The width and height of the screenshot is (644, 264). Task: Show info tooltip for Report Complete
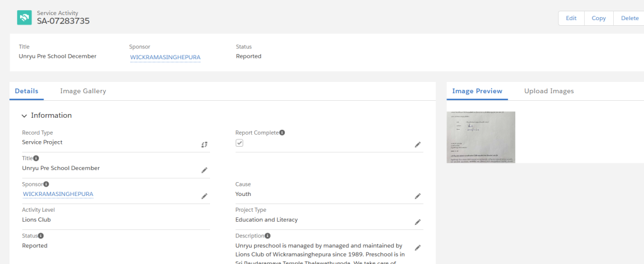[x=282, y=133]
